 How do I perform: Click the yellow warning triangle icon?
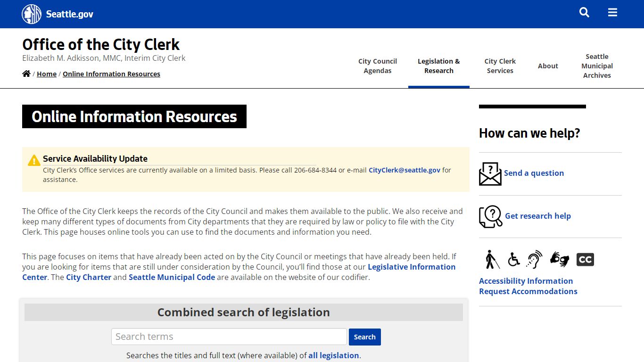pyautogui.click(x=34, y=160)
